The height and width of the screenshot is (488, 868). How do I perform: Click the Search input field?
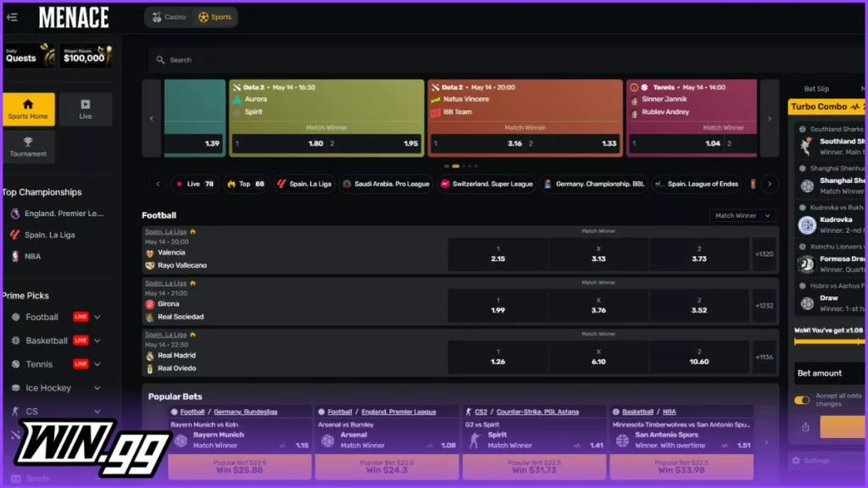[x=507, y=60]
